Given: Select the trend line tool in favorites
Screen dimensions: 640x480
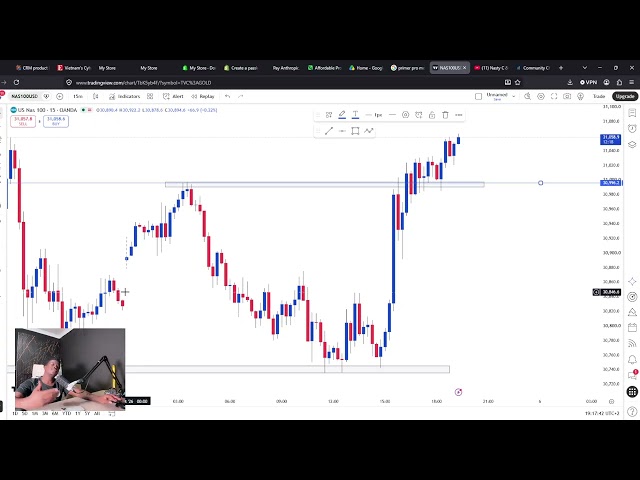Looking at the screenshot, I should coord(329,131).
